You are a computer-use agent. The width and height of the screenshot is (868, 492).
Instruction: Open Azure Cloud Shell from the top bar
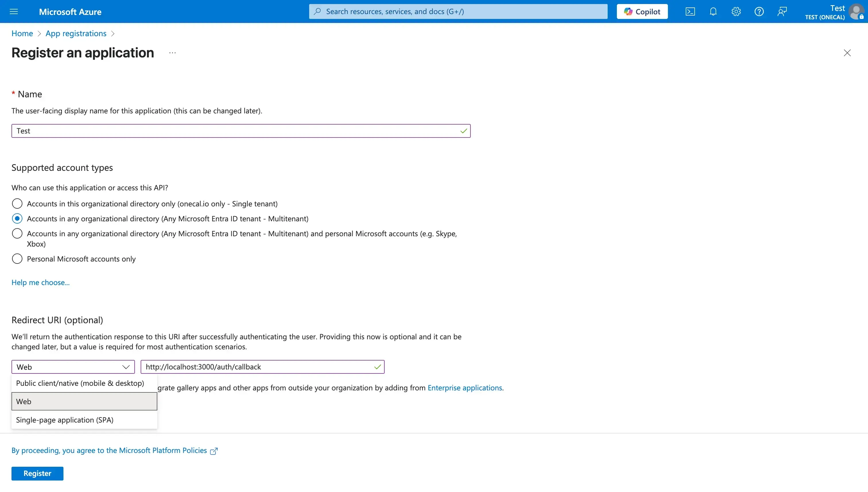(x=690, y=11)
